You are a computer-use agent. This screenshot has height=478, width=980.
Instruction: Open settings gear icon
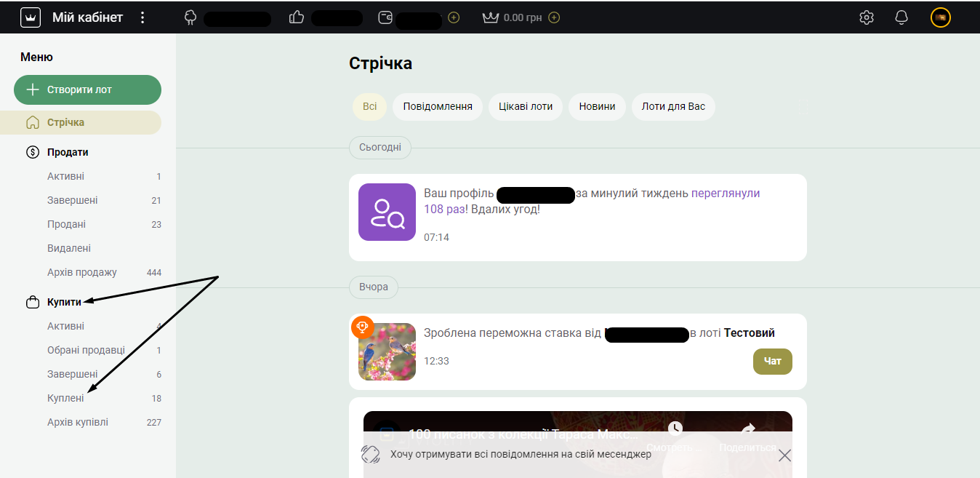coord(867,17)
